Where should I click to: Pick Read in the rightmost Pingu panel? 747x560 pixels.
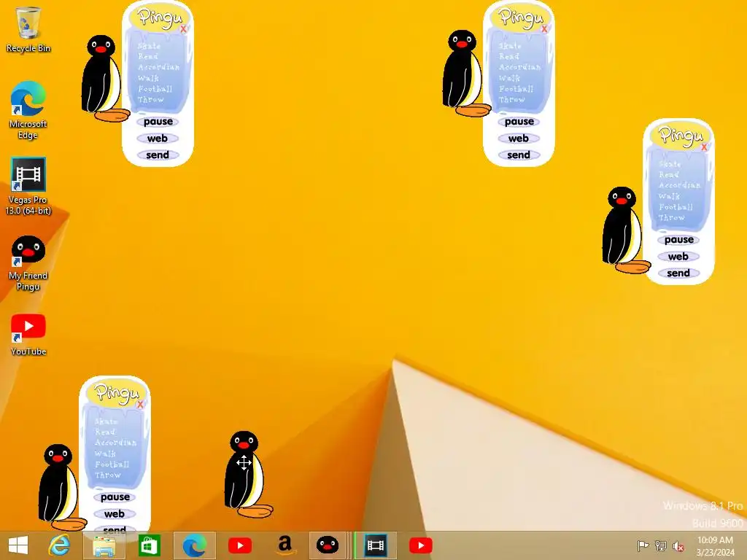[x=669, y=174]
